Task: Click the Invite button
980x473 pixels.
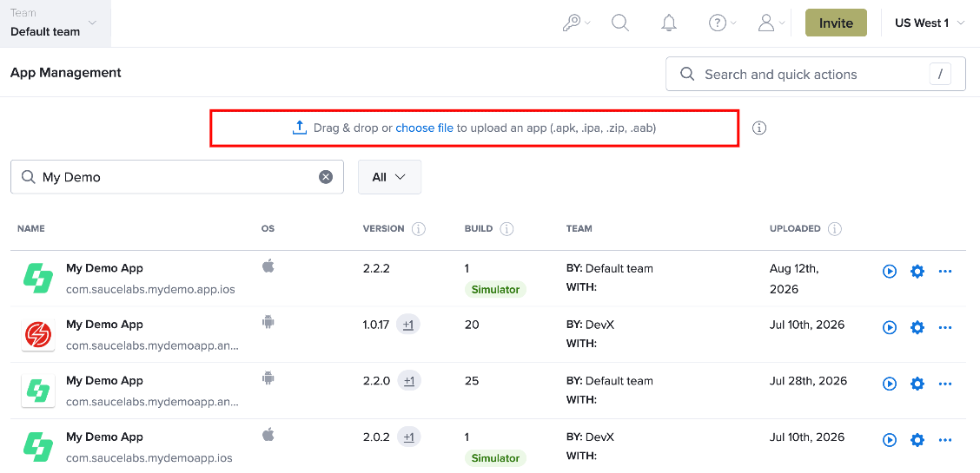Action: [836, 23]
